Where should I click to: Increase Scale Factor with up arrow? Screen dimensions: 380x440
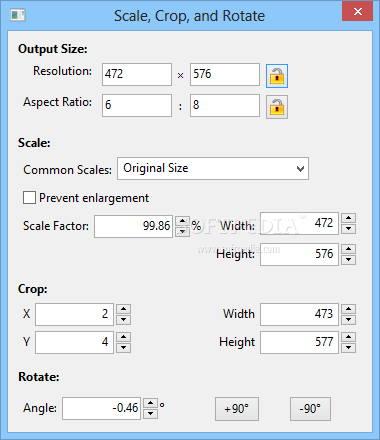tap(182, 221)
